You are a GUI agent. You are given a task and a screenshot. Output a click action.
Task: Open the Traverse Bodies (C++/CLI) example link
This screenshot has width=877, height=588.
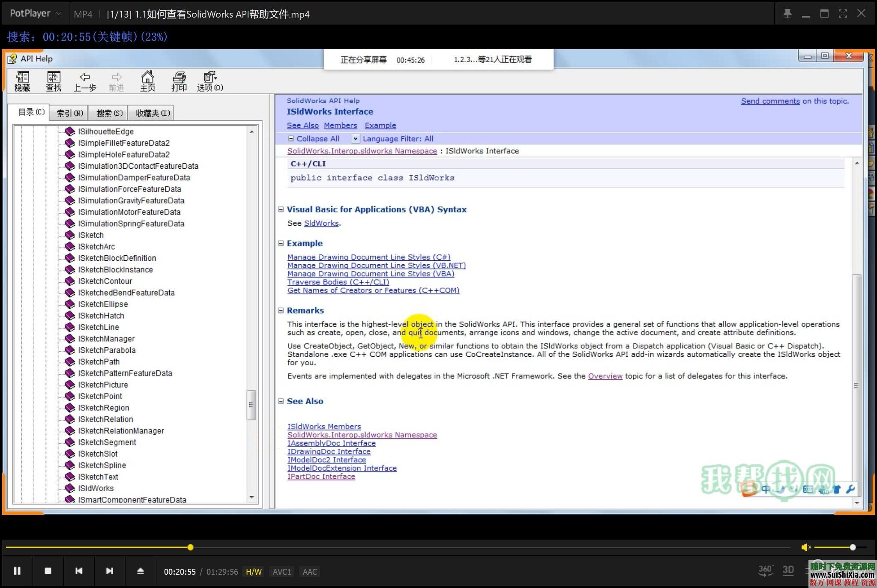point(338,282)
